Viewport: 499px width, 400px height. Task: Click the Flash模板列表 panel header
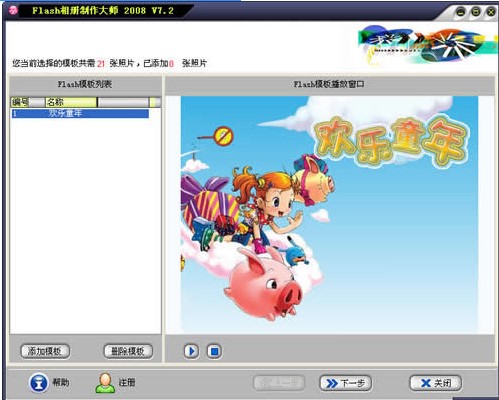85,84
